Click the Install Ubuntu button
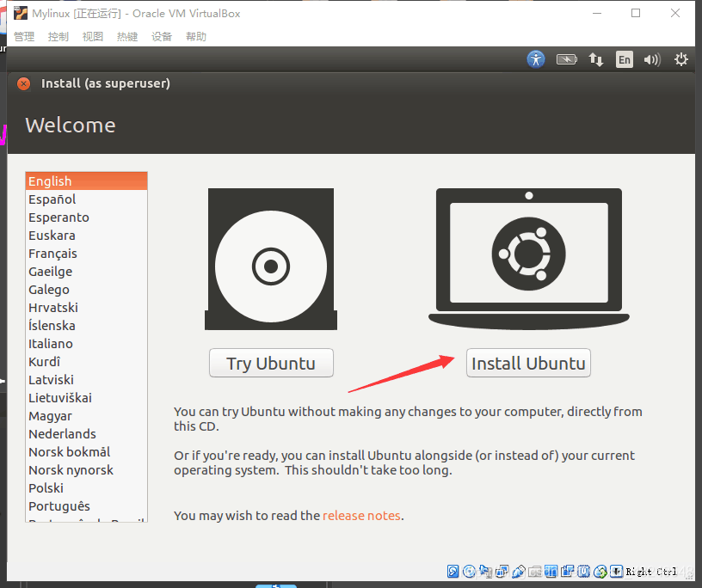Screen dimensions: 702x588 point(528,363)
